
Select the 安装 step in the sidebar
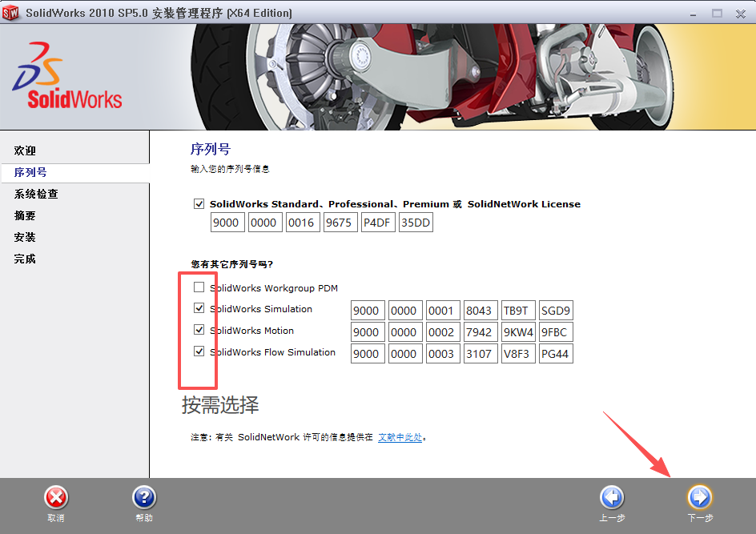(x=24, y=237)
